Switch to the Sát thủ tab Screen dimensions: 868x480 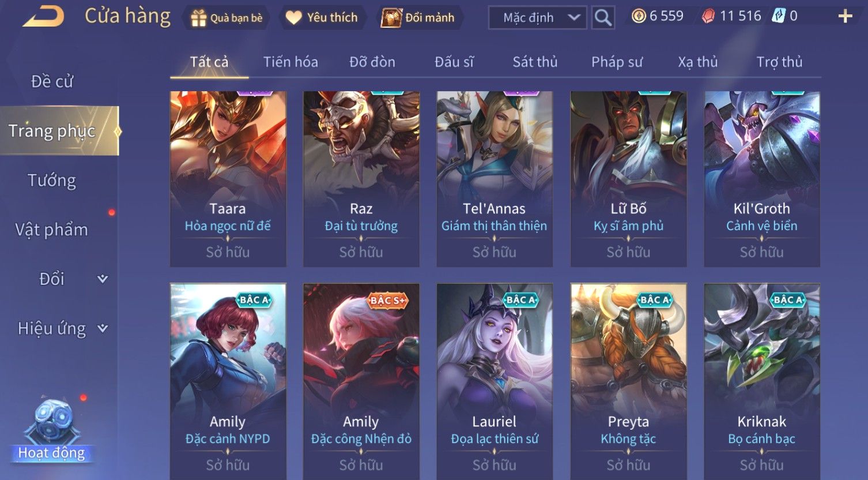(x=535, y=62)
